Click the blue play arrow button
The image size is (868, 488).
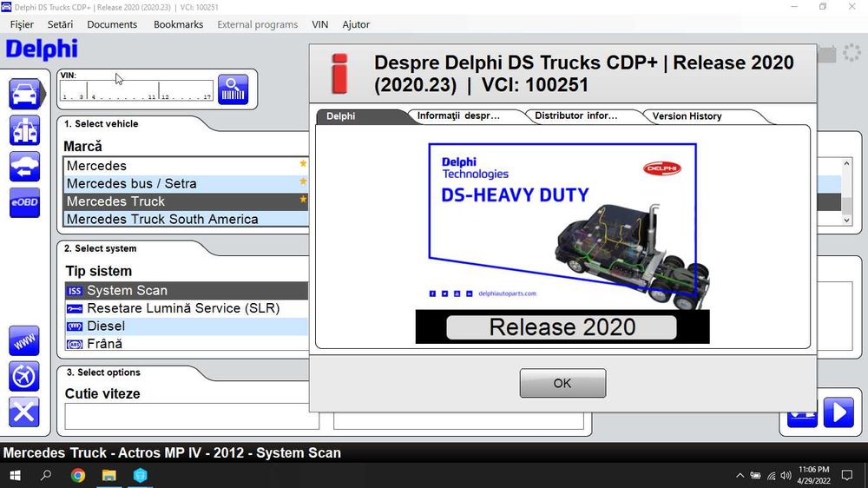click(x=838, y=412)
